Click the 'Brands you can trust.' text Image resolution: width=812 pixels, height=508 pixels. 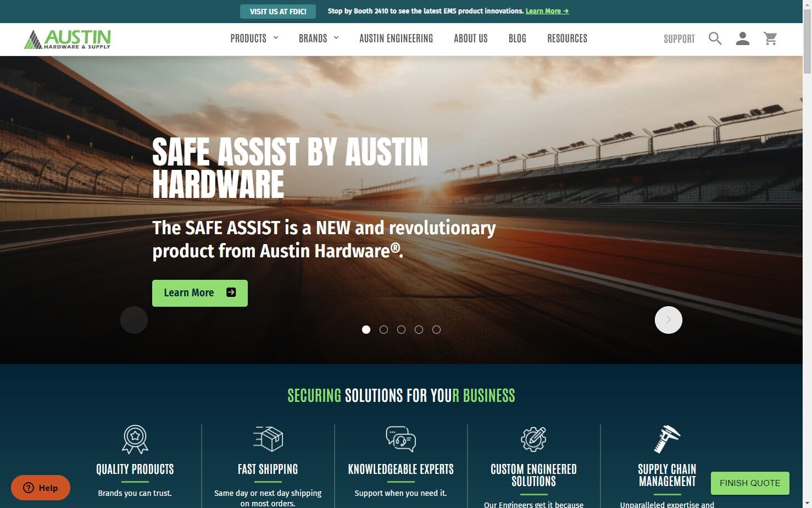[135, 493]
